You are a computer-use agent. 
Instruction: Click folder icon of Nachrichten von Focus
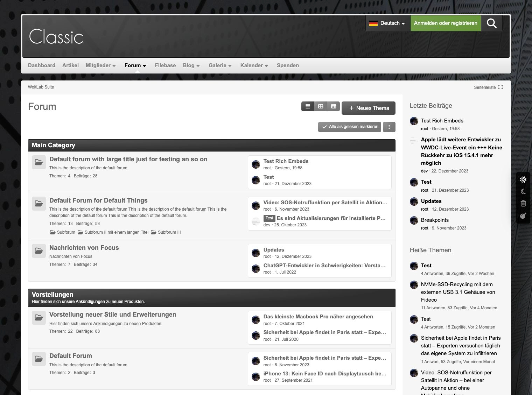(x=39, y=251)
